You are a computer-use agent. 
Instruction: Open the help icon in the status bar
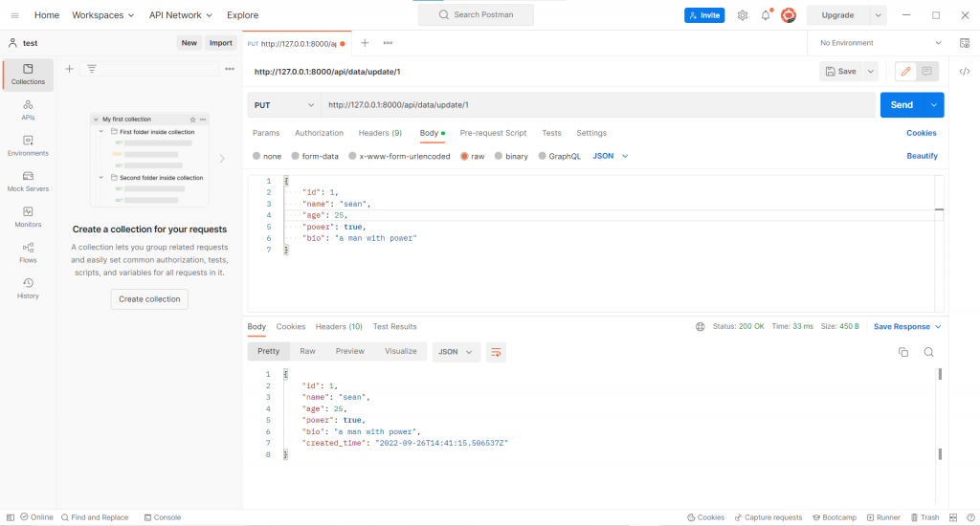coord(970,517)
